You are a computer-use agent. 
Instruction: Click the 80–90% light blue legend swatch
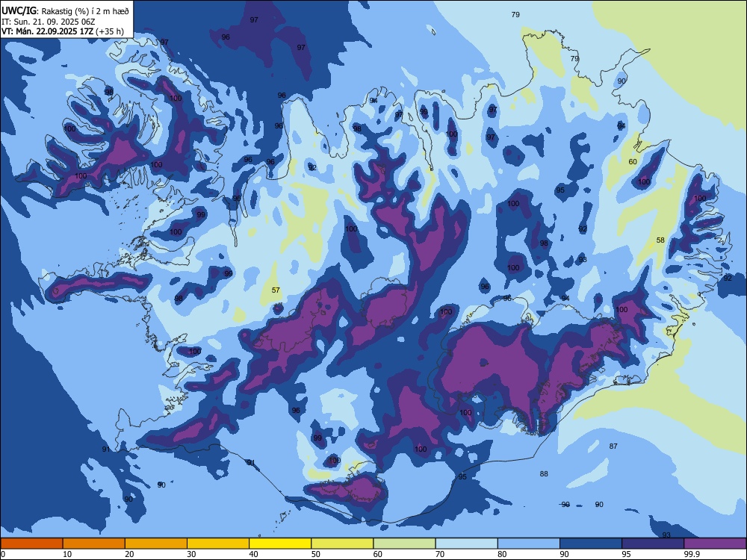point(529,544)
